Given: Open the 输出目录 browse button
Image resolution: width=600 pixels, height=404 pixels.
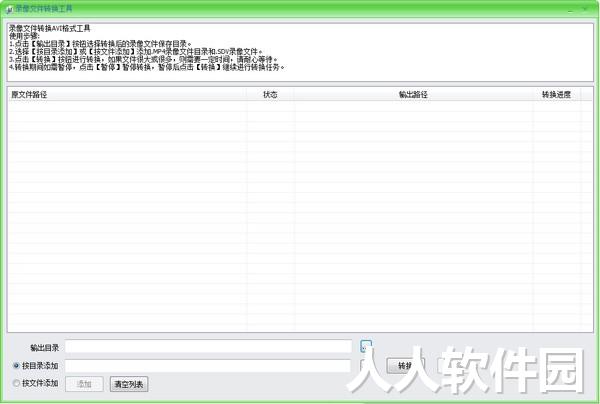Looking at the screenshot, I should 366,347.
